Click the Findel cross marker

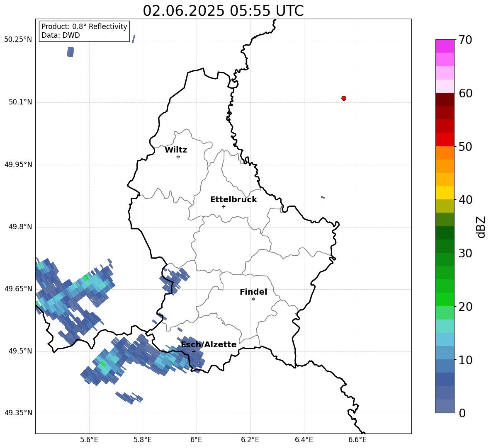(253, 299)
